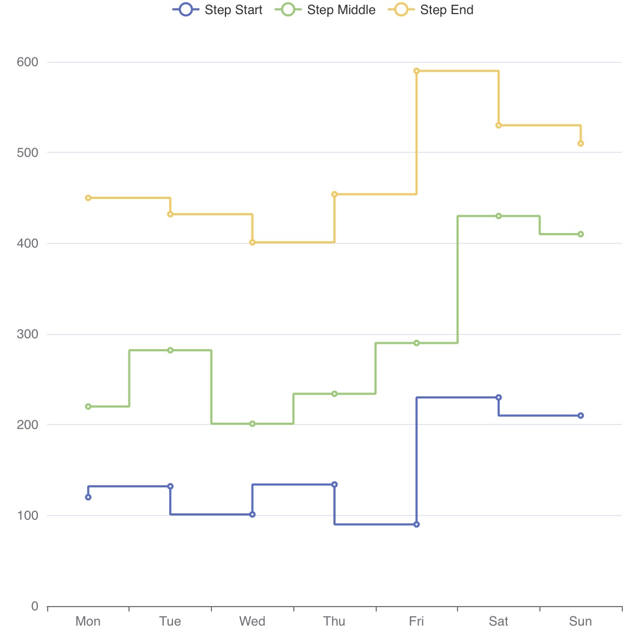Toggle the Step Middle legend series
Image resolution: width=644 pixels, height=644 pixels.
pos(341,10)
